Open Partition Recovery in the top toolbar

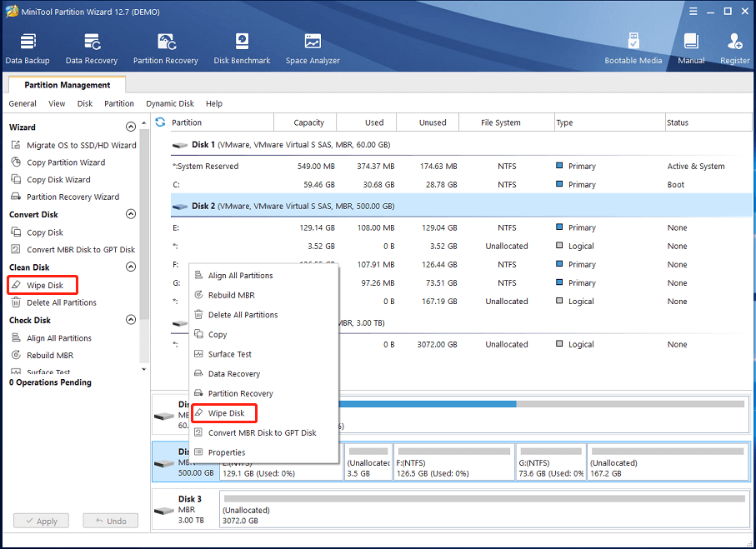(x=166, y=48)
